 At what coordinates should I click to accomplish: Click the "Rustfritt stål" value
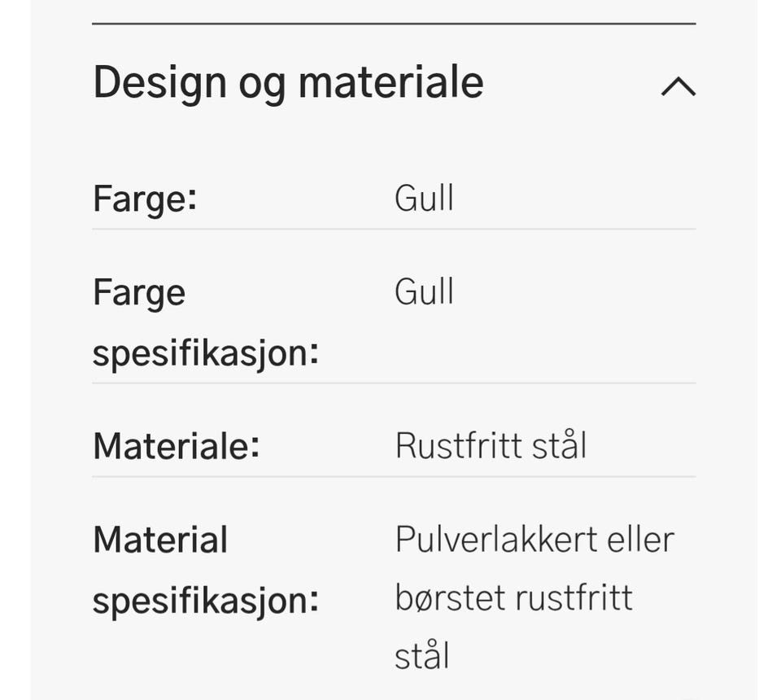click(x=491, y=446)
